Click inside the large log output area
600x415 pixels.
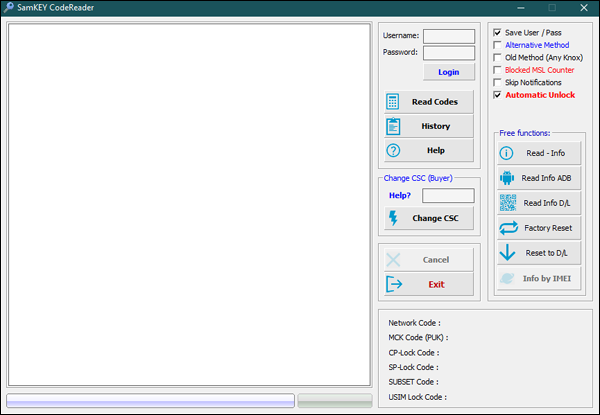tap(189, 205)
